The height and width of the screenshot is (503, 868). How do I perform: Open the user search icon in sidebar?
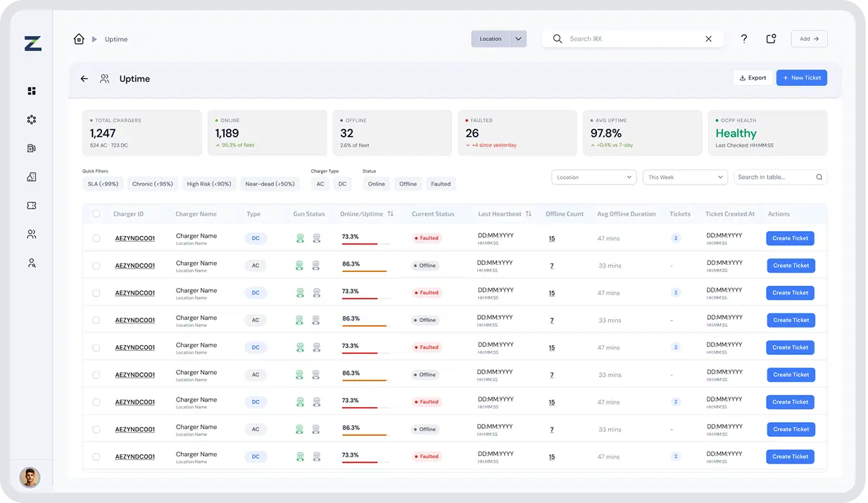click(x=32, y=263)
